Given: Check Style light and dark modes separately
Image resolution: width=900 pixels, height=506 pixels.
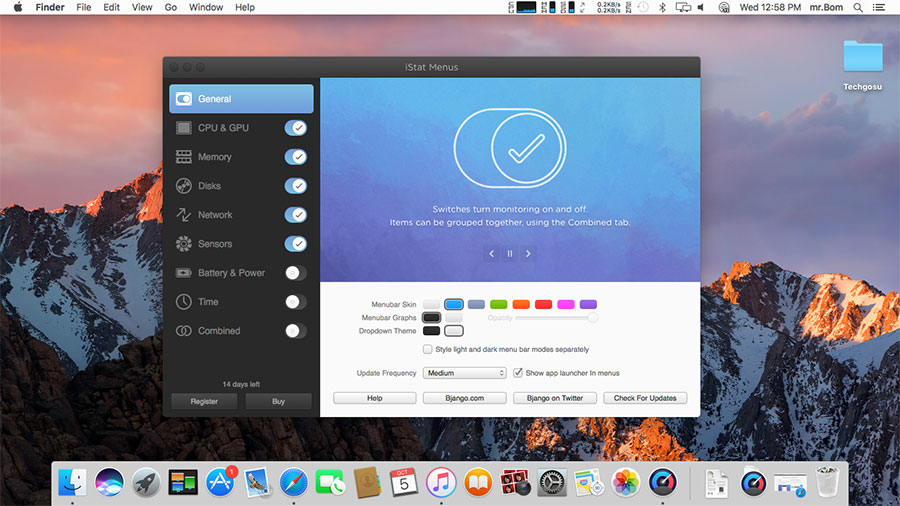Looking at the screenshot, I should (x=428, y=349).
